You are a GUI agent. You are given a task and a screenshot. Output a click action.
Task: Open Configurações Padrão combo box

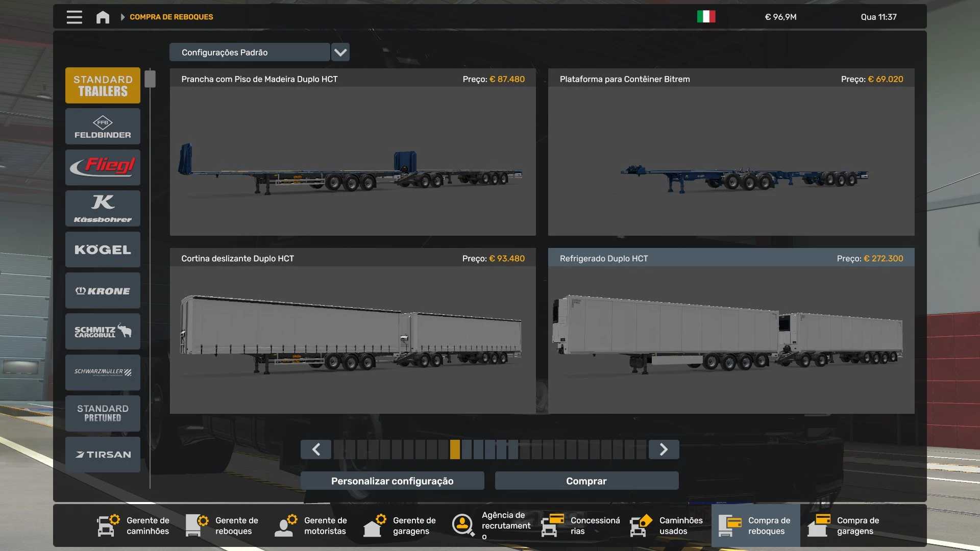tap(249, 52)
